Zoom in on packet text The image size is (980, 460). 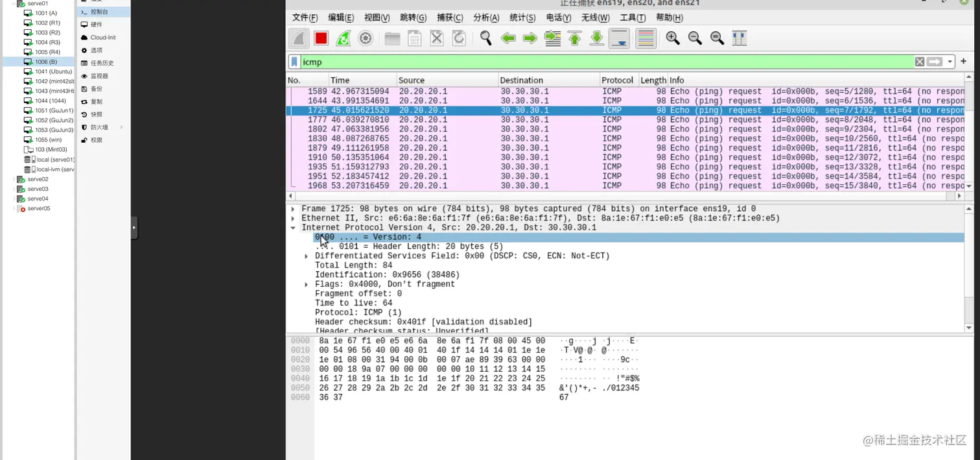(x=673, y=38)
